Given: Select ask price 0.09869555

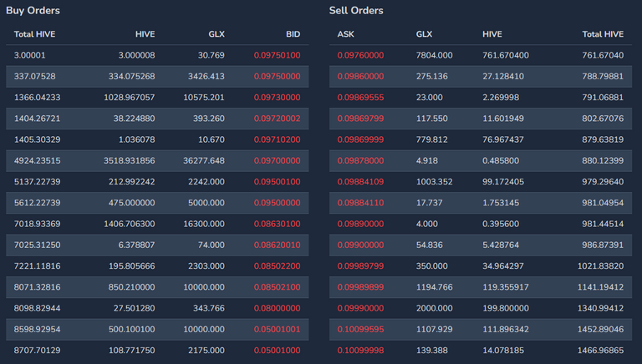Looking at the screenshot, I should [x=361, y=98].
